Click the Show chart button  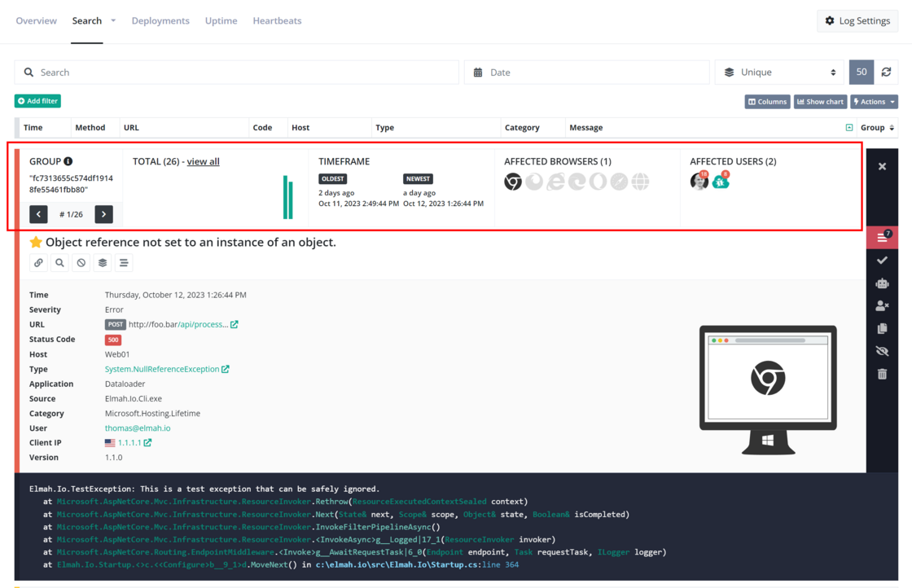(x=820, y=102)
